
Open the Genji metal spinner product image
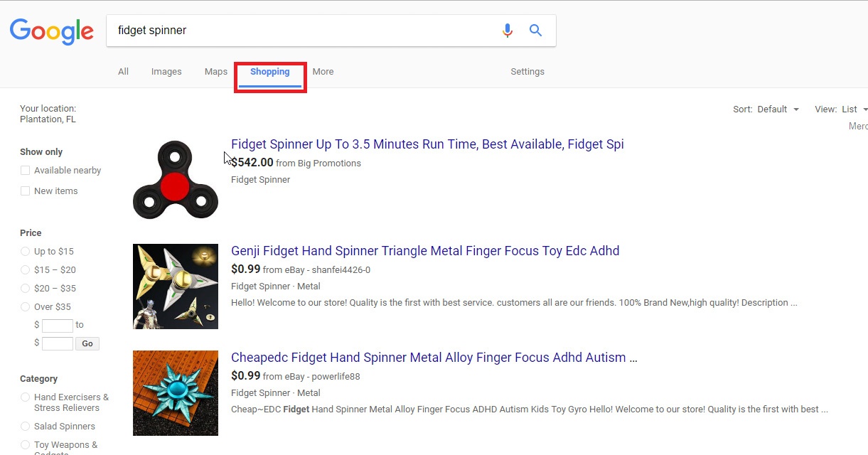[x=176, y=287]
